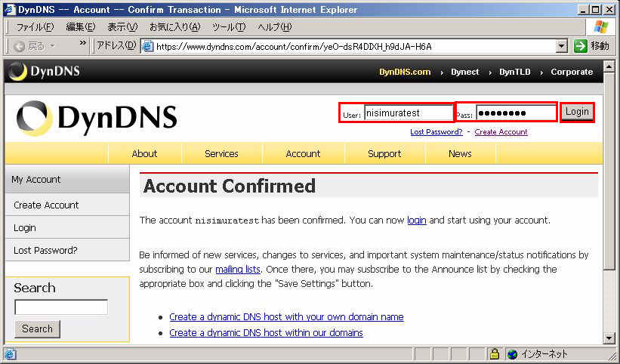The image size is (620, 364).
Task: Click the Pass password field
Action: (516, 113)
